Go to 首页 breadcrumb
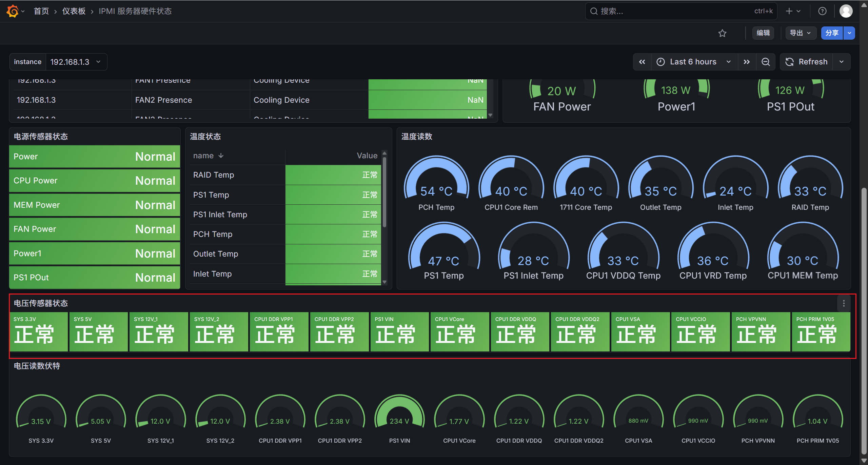The width and height of the screenshot is (868, 465). pyautogui.click(x=41, y=11)
